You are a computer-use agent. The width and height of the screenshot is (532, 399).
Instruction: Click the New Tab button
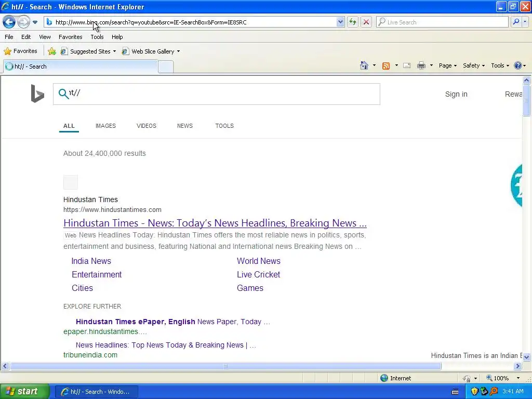(x=166, y=67)
